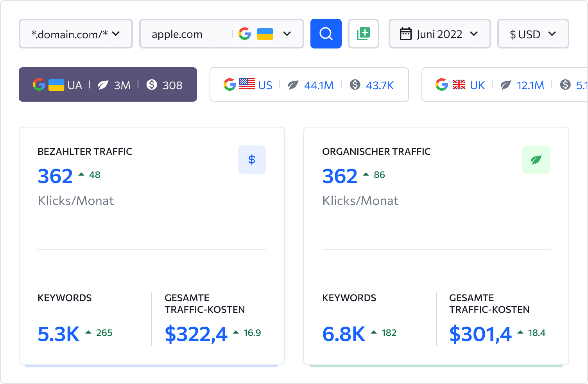The width and height of the screenshot is (588, 384).
Task: Click the leaf icon beside 12.1M
Action: [x=506, y=85]
